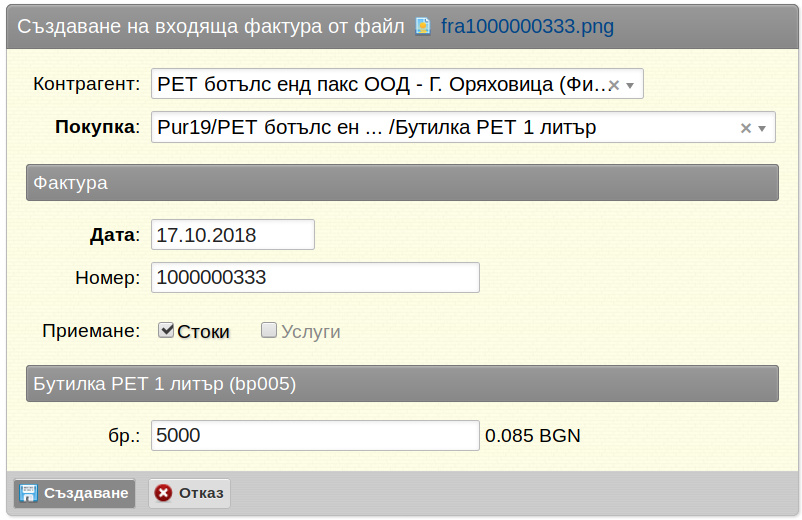Viewport: 802px width, 520px height.
Task: Click the Отказ cancel button
Action: [x=189, y=493]
